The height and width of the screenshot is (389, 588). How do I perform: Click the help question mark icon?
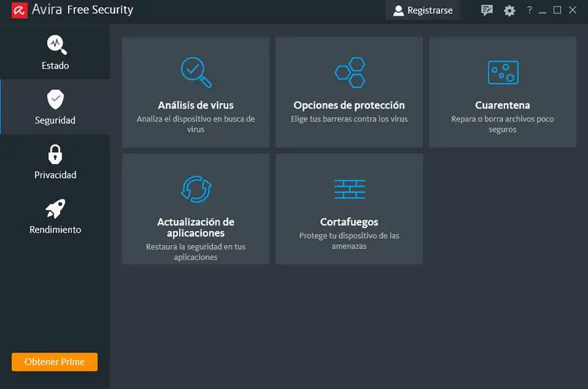pyautogui.click(x=530, y=10)
